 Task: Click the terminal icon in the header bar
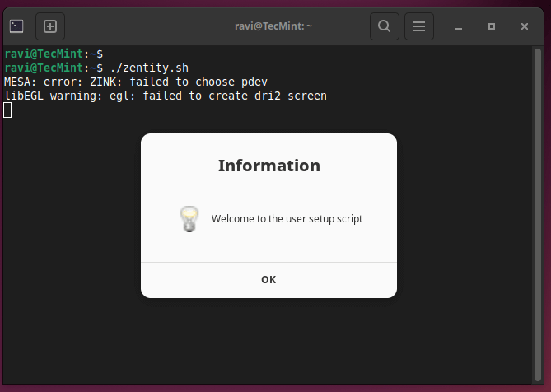(16, 26)
